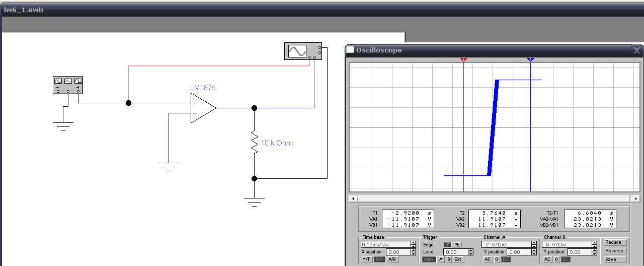Select DC coupling for Channel B
The height and width of the screenshot is (266, 644).
point(566,259)
